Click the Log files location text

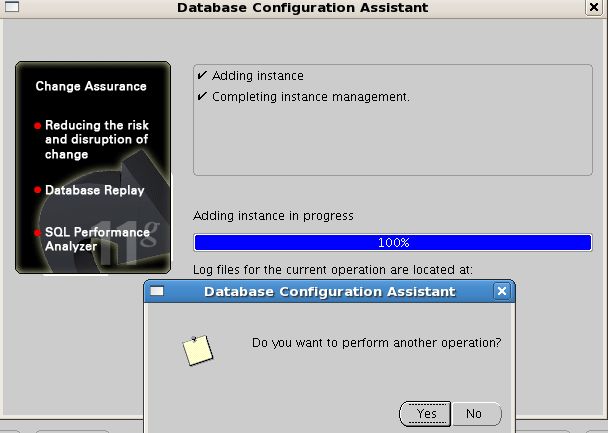(333, 269)
